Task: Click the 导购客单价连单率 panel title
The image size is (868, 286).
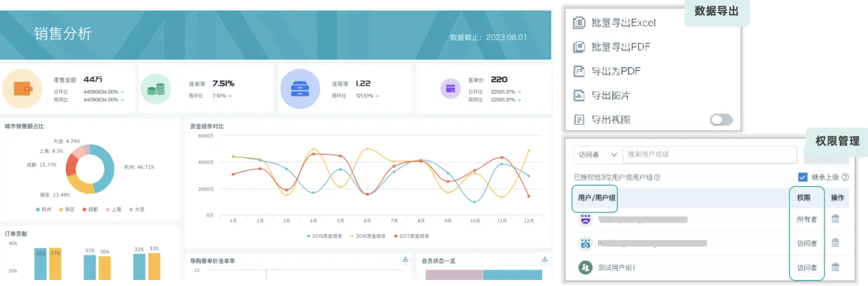Action: coord(213,261)
